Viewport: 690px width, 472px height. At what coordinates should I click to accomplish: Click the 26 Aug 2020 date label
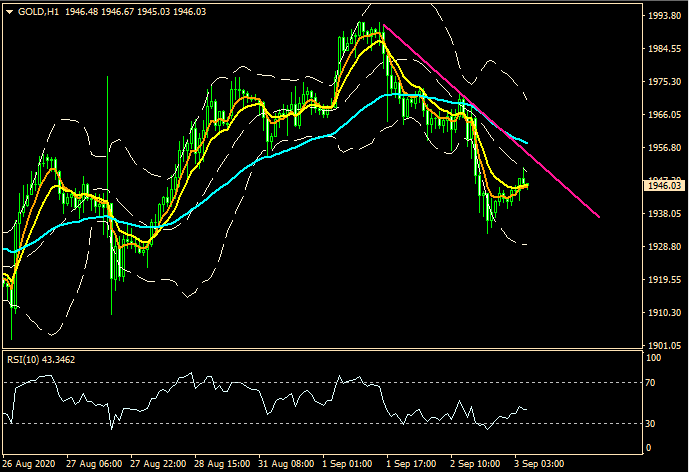click(x=32, y=464)
